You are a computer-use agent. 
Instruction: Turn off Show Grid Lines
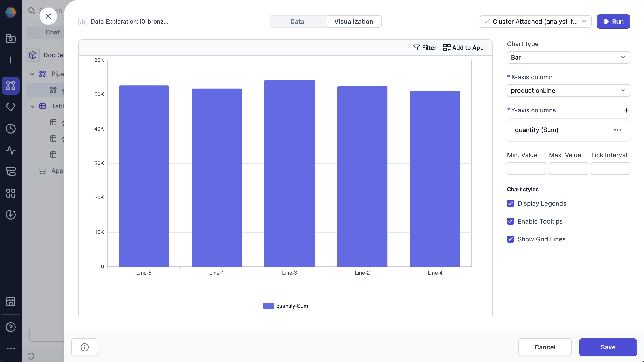(511, 239)
